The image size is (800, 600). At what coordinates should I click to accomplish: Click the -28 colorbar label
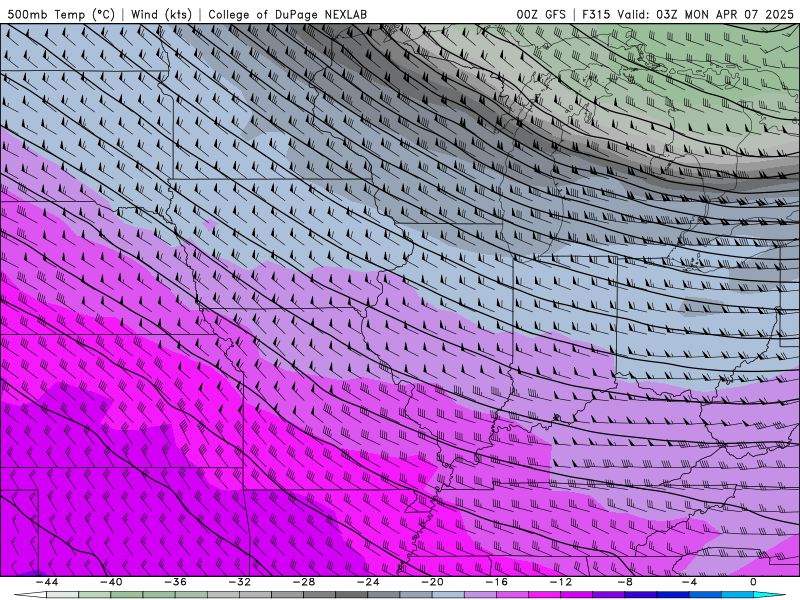click(304, 582)
